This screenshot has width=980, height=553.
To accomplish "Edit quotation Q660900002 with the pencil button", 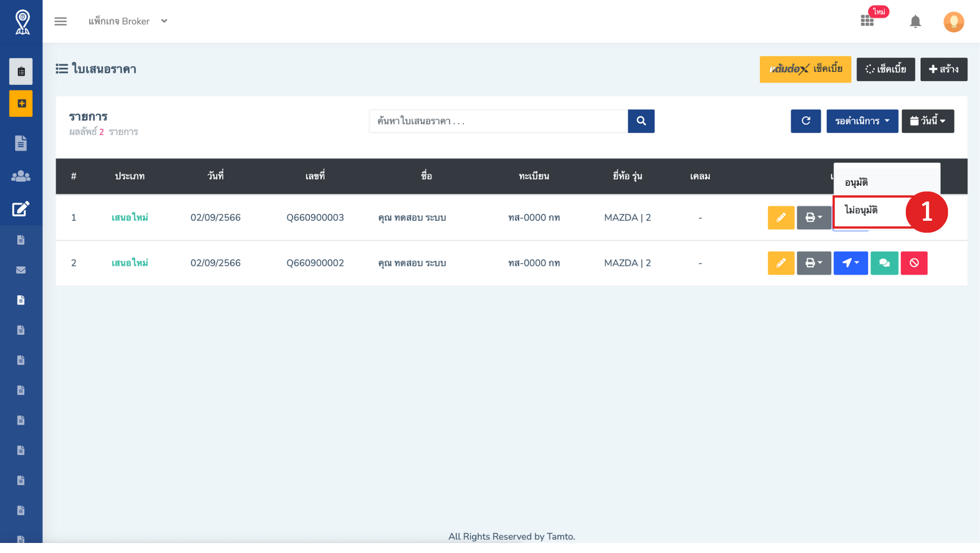I will pyautogui.click(x=781, y=263).
